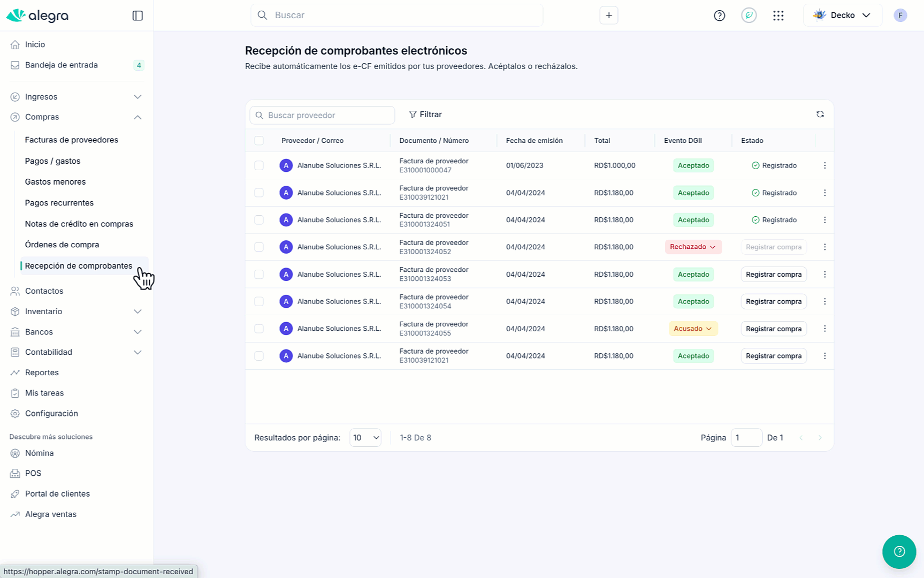Click Registrar compra for invoice E310001324053
Screen dimensions: 924x578
[773, 275]
